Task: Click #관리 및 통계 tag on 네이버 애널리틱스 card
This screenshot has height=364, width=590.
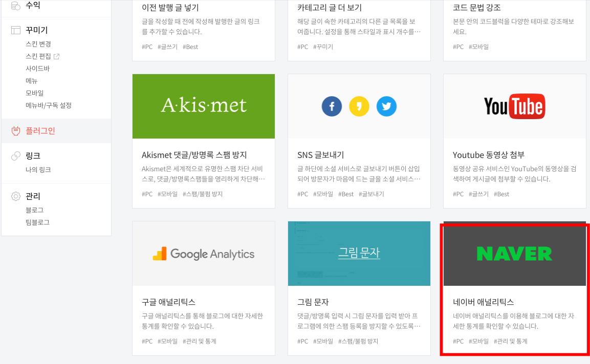Action: [511, 342]
